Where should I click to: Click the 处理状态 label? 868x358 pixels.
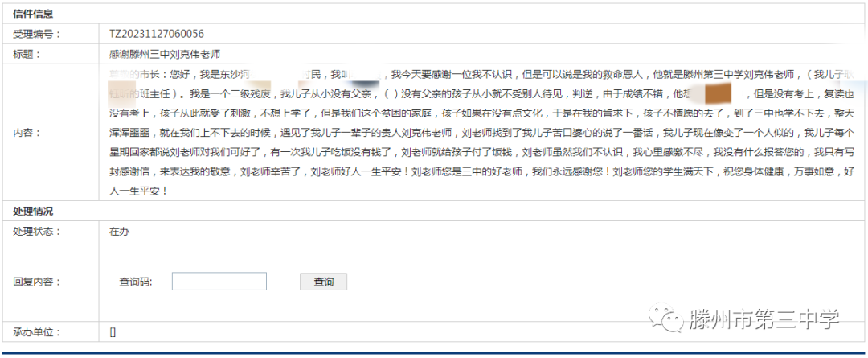coord(36,232)
